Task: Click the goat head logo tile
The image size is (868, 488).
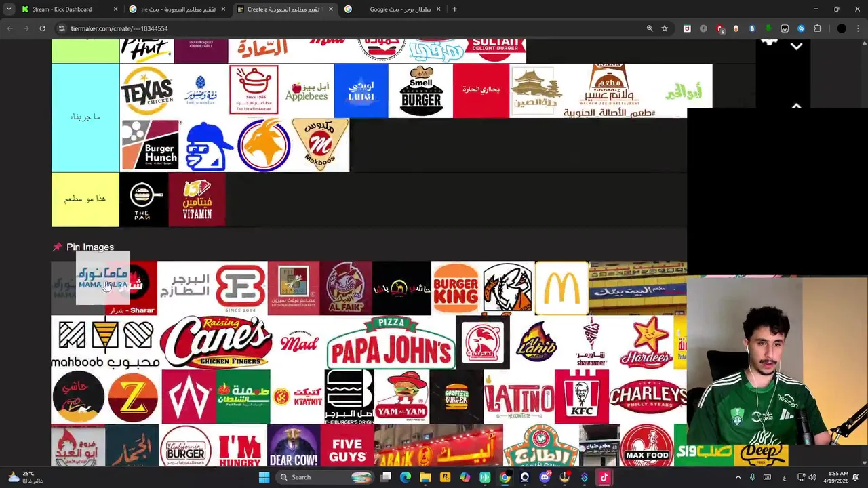Action: pos(264,145)
